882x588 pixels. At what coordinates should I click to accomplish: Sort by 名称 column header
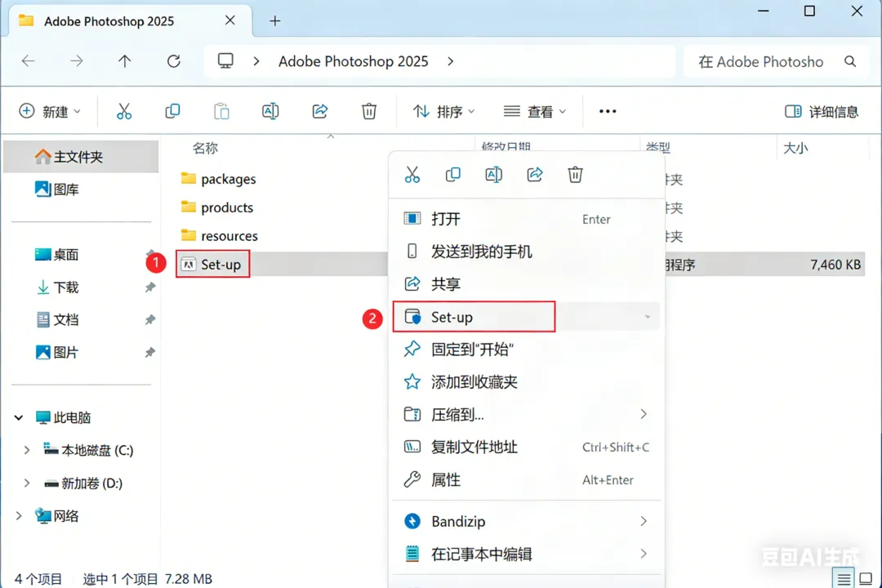(x=205, y=148)
